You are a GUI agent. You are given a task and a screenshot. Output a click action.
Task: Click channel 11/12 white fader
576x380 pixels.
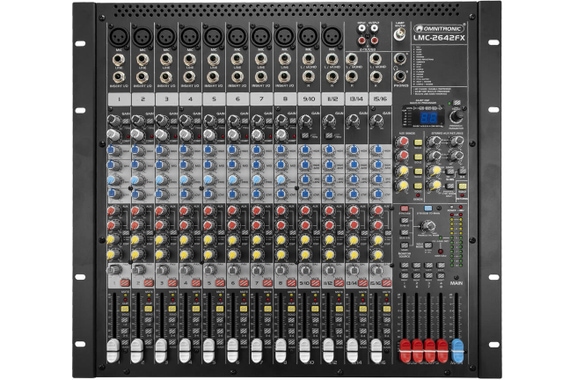pos(328,351)
